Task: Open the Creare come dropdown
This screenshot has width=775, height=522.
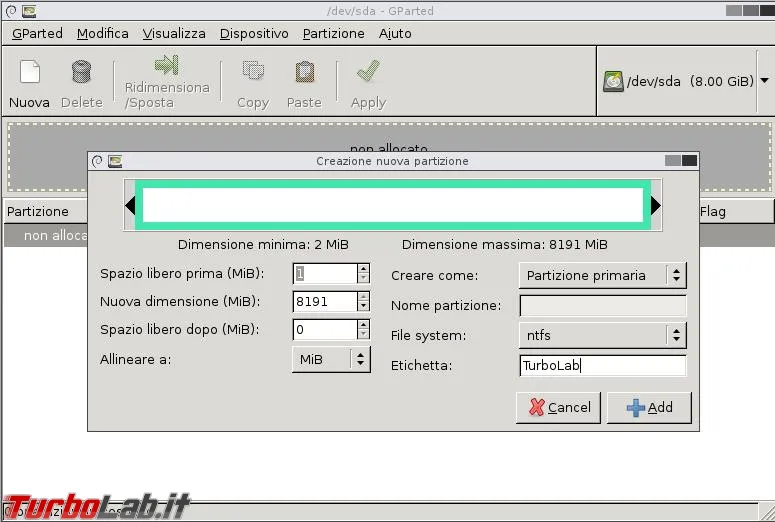Action: click(603, 275)
